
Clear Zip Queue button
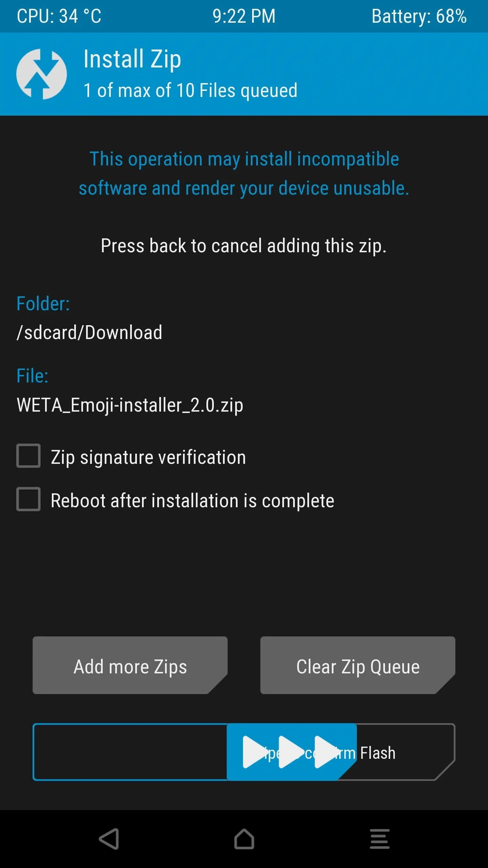point(358,665)
